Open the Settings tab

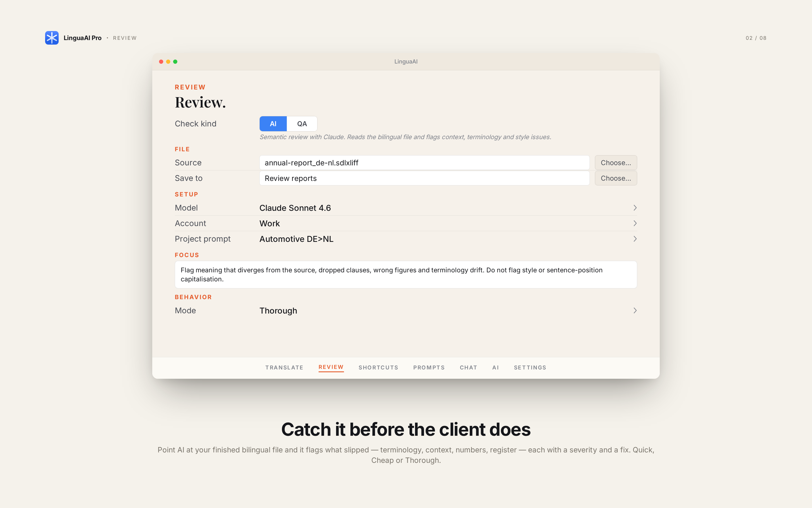[530, 367]
